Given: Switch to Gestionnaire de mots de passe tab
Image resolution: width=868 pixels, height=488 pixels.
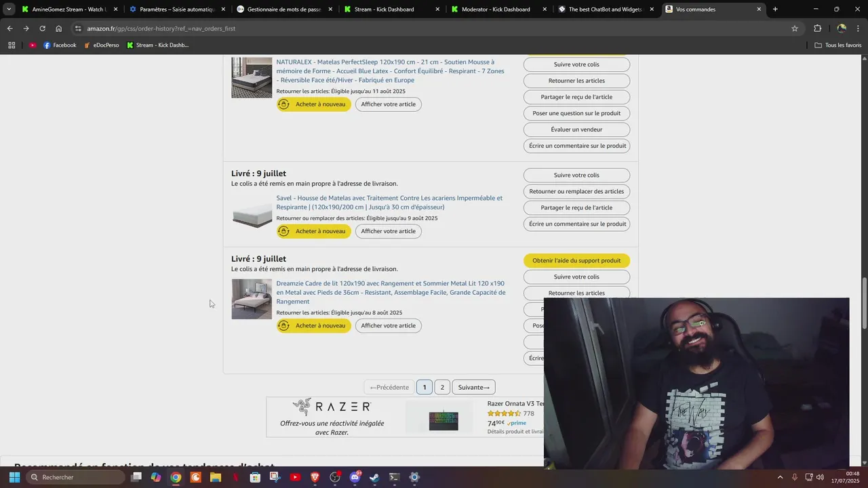Looking at the screenshot, I should (x=283, y=9).
